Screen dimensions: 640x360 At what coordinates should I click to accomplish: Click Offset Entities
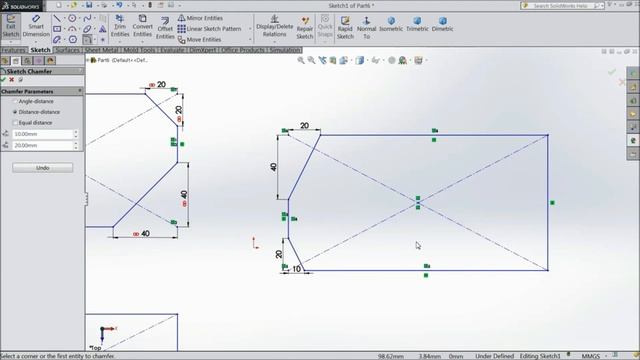[x=165, y=28]
